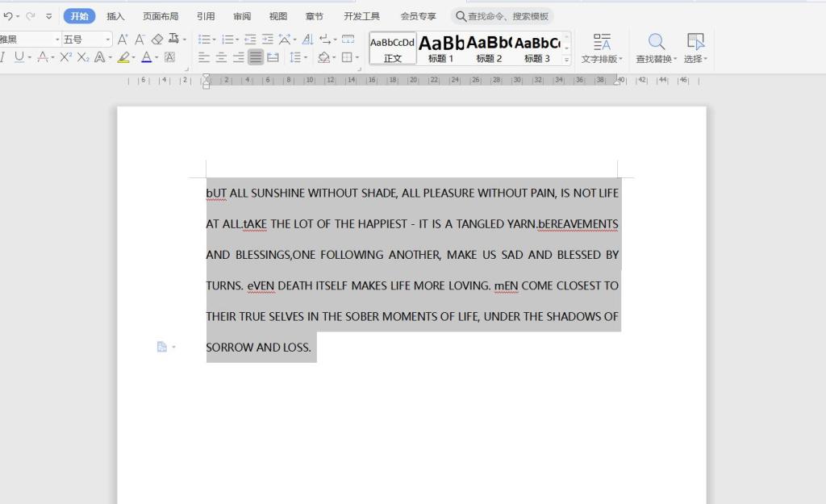Click the Undo arrow icon
The image size is (826, 504).
[x=8, y=16]
